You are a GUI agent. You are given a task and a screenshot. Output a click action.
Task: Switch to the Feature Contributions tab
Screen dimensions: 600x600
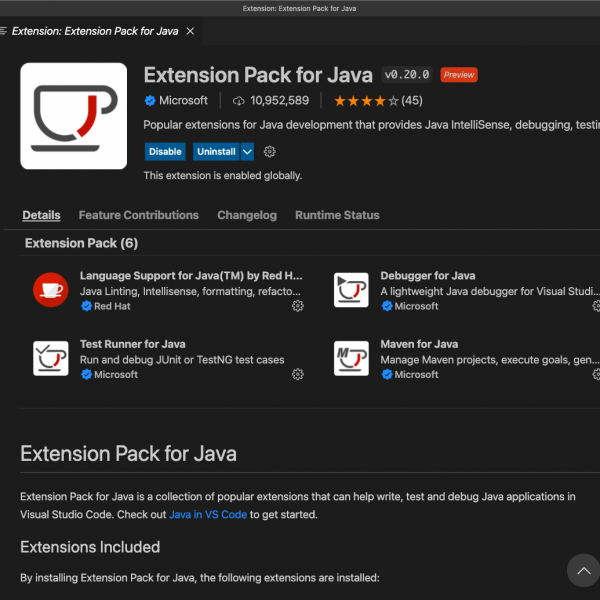(x=138, y=215)
